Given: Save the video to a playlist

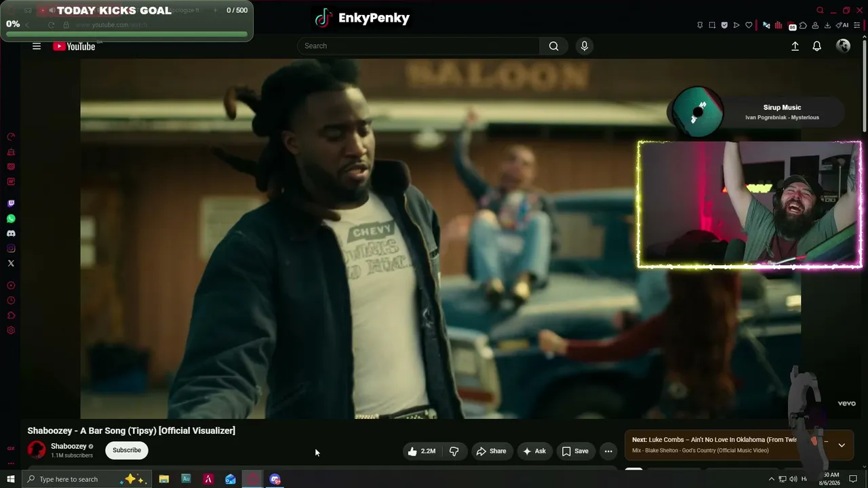Looking at the screenshot, I should click(x=575, y=451).
